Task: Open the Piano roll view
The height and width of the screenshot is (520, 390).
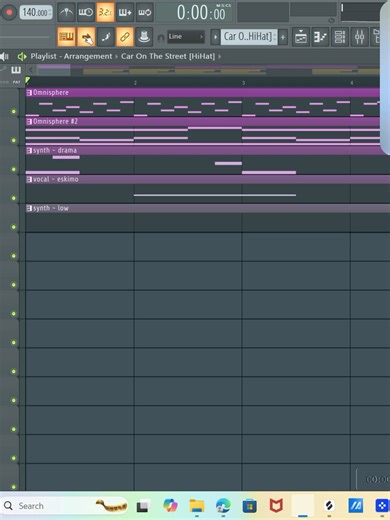Action: pyautogui.click(x=320, y=37)
